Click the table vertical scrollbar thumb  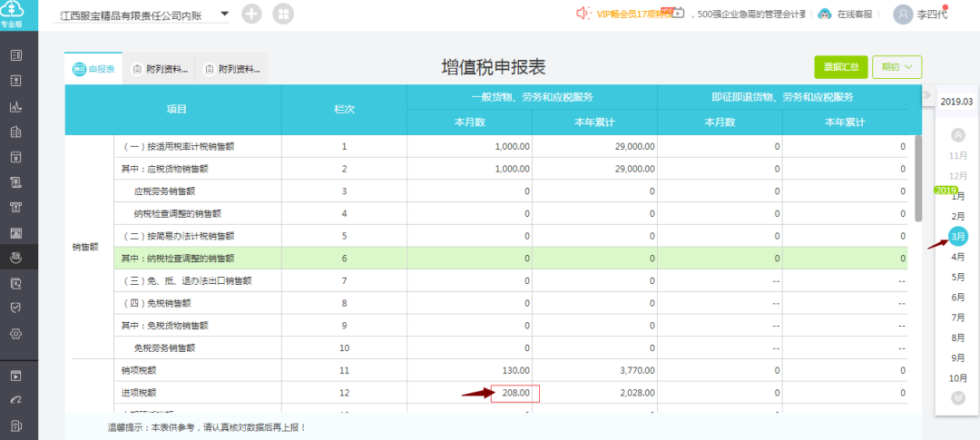[x=918, y=178]
